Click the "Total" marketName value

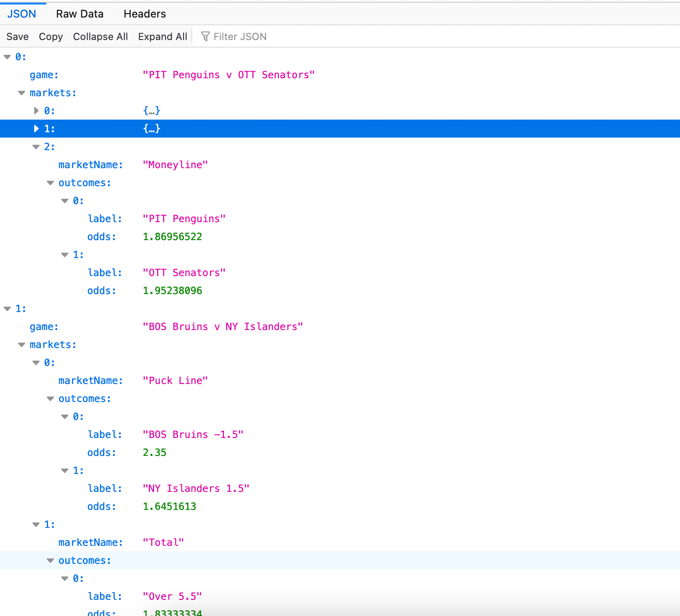[x=163, y=542]
